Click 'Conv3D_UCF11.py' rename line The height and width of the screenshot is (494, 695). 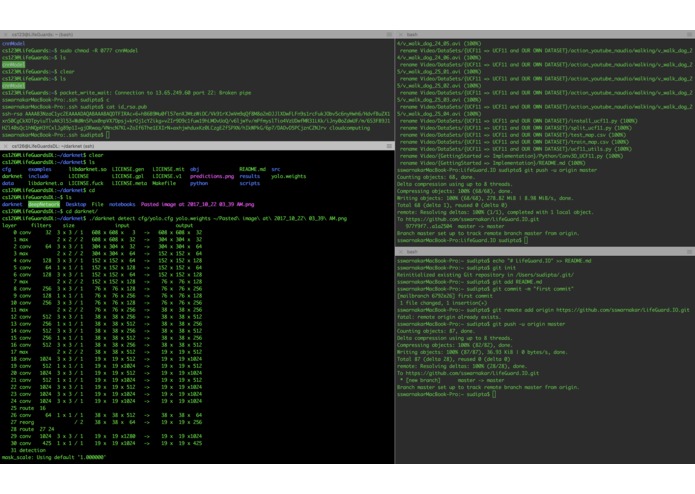click(x=511, y=156)
